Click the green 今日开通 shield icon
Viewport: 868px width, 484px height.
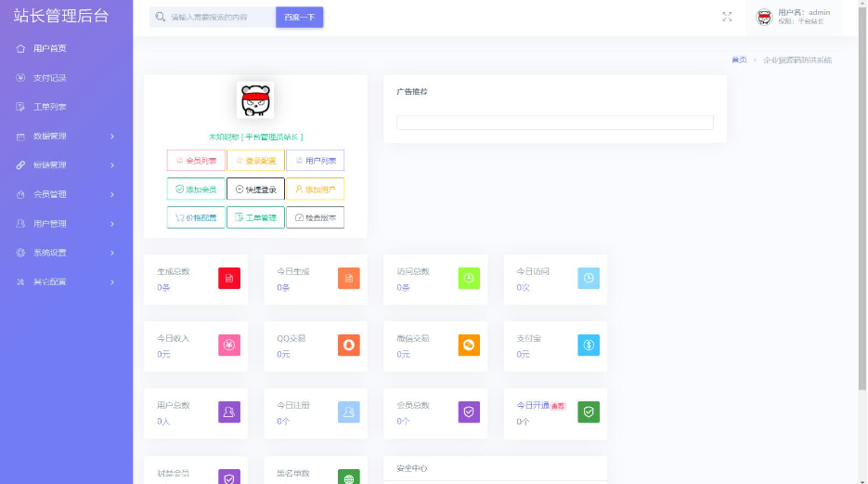(589, 412)
